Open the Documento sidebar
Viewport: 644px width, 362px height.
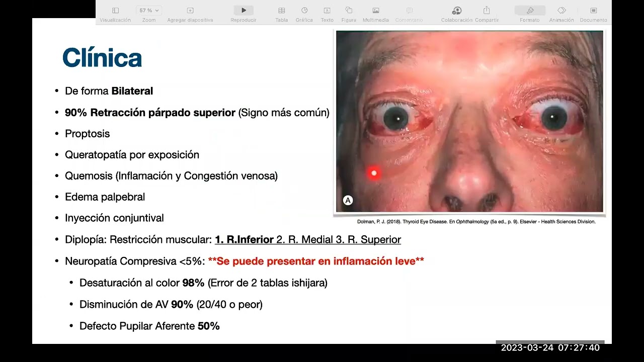594,14
